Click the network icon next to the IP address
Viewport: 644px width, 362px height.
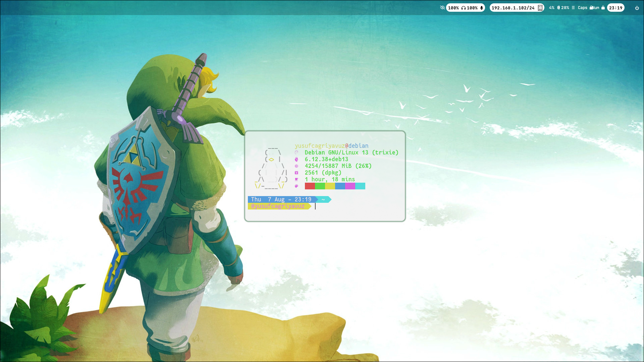tap(540, 8)
